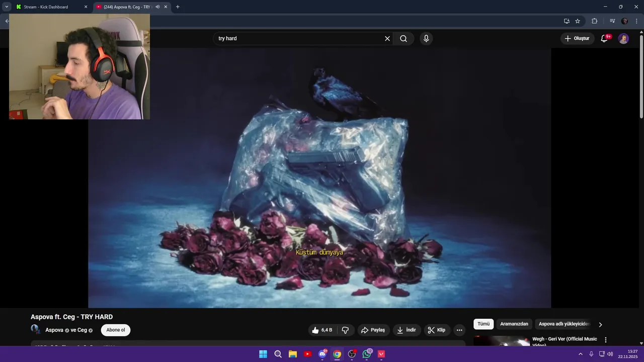This screenshot has height=362, width=644.
Task: Click the Chrome icon in taskbar
Action: pos(337,354)
